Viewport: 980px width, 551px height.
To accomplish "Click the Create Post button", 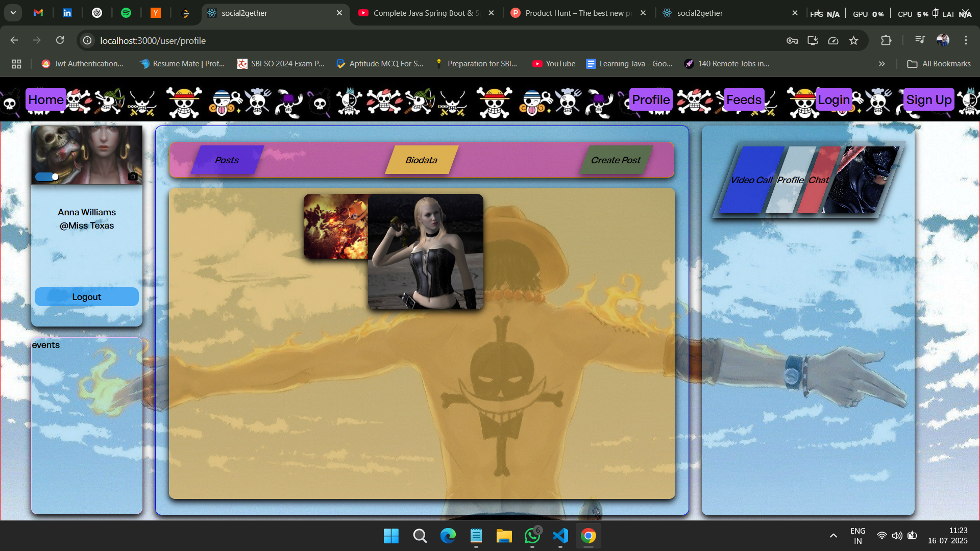I will click(x=616, y=160).
